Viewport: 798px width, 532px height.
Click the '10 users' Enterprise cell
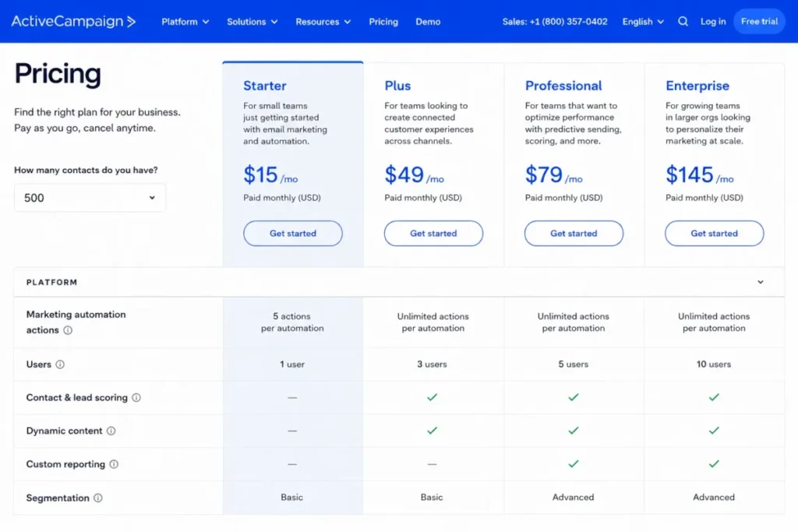coord(714,365)
